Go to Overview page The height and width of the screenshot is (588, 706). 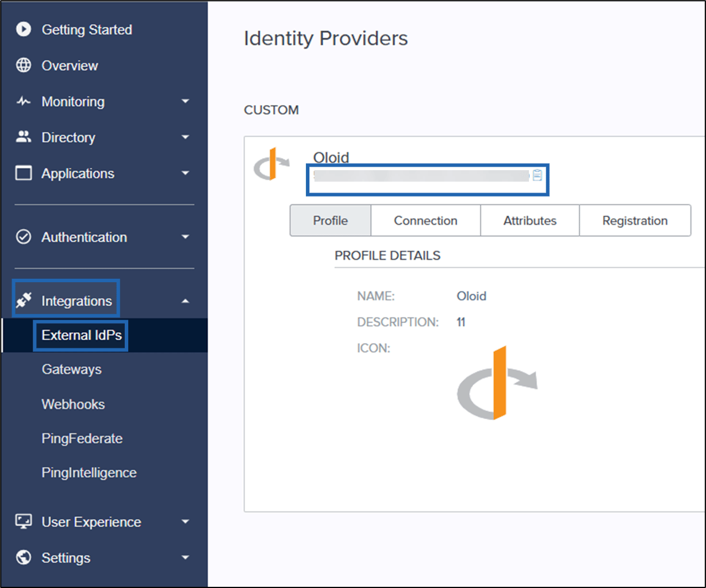[x=70, y=66]
